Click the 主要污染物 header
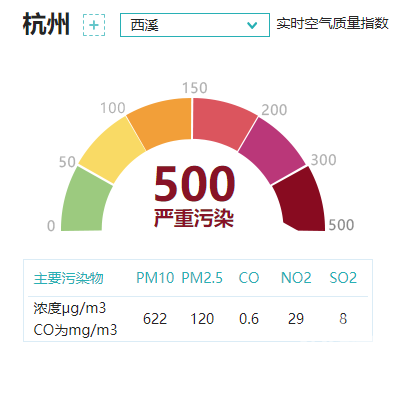The width and height of the screenshot is (396, 396). [x=68, y=278]
